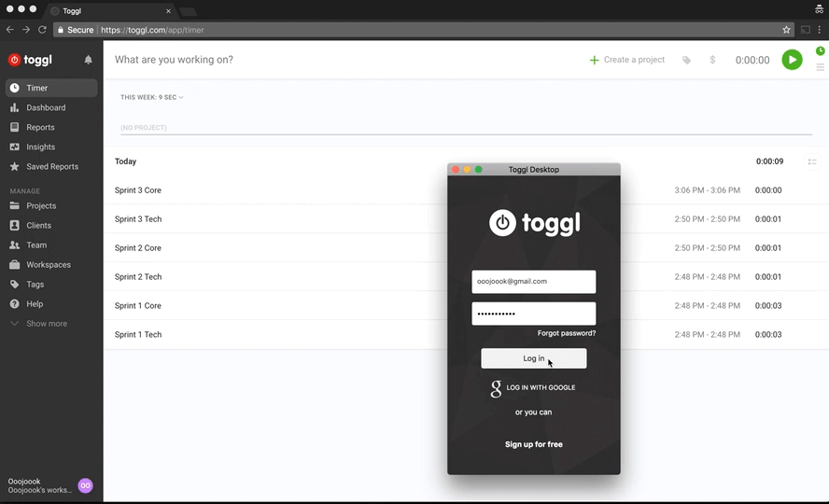Click the tag icon in the timer bar

[686, 61]
